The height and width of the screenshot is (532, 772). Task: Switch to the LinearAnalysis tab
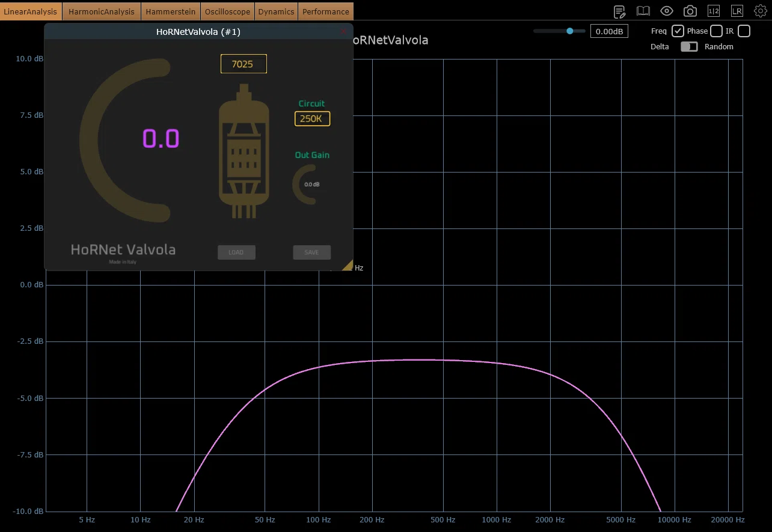tap(31, 11)
